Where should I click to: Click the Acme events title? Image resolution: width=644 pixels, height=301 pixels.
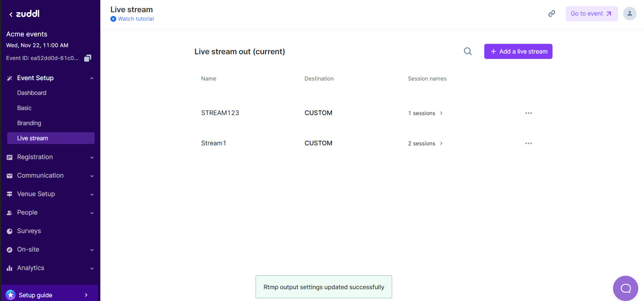pyautogui.click(x=26, y=34)
